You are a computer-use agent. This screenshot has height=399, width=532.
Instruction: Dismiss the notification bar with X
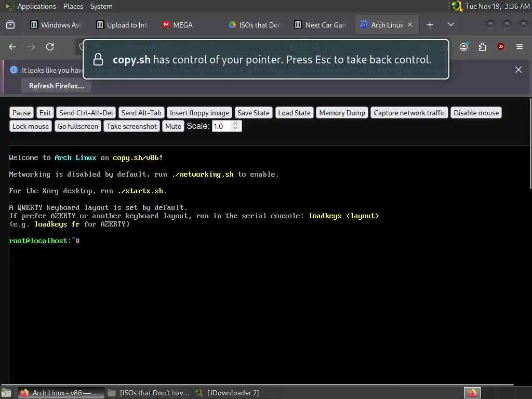(x=518, y=70)
